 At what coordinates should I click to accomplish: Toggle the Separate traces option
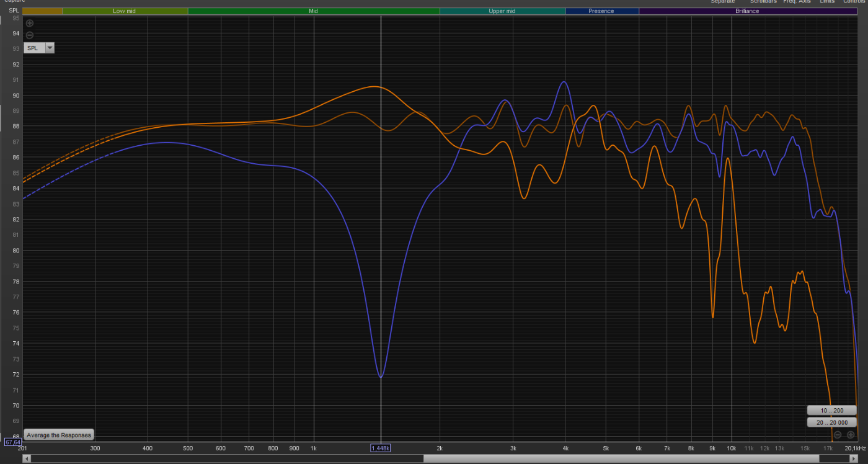tap(722, 2)
